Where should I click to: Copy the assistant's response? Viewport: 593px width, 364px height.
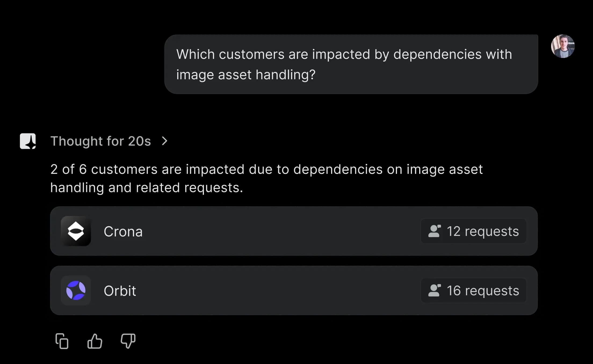click(62, 341)
